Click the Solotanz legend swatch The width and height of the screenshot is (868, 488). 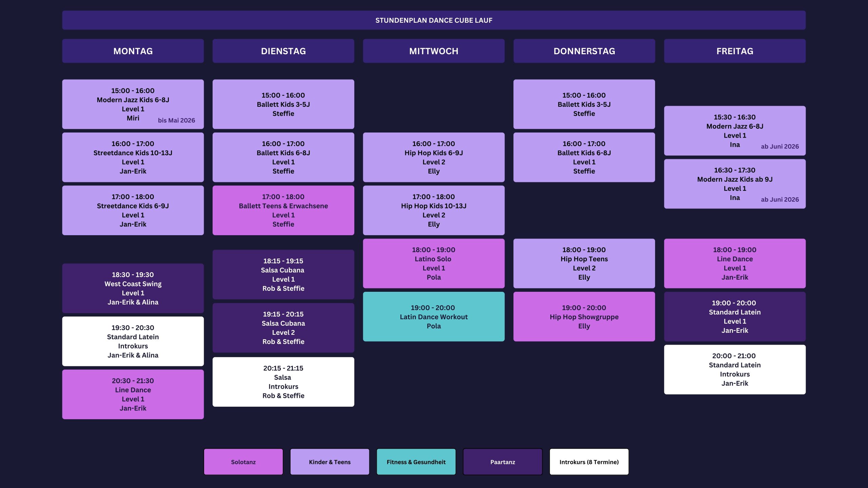(x=243, y=462)
